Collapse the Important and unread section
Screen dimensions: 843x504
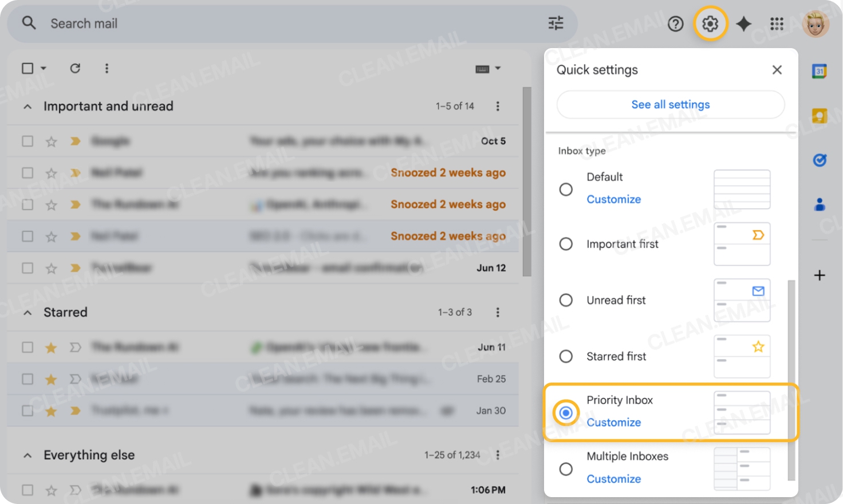[27, 107]
